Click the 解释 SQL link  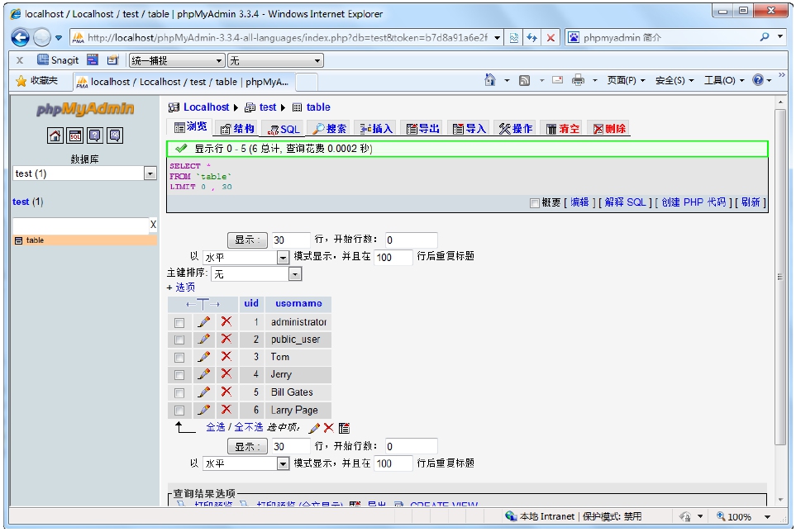[626, 202]
